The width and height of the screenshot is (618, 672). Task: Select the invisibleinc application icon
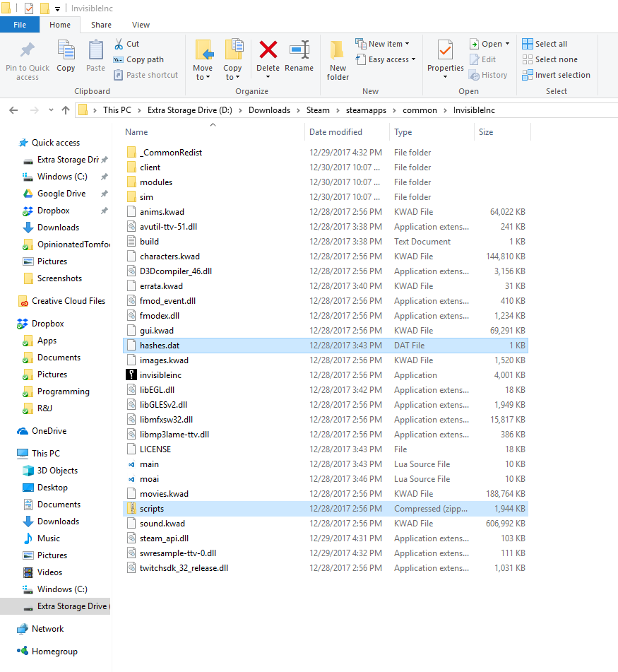coord(131,375)
